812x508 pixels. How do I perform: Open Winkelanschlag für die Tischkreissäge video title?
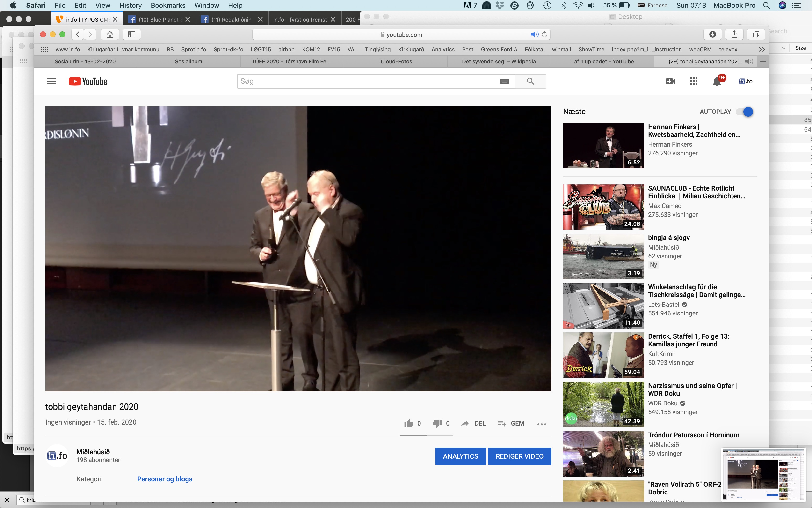[x=696, y=291]
